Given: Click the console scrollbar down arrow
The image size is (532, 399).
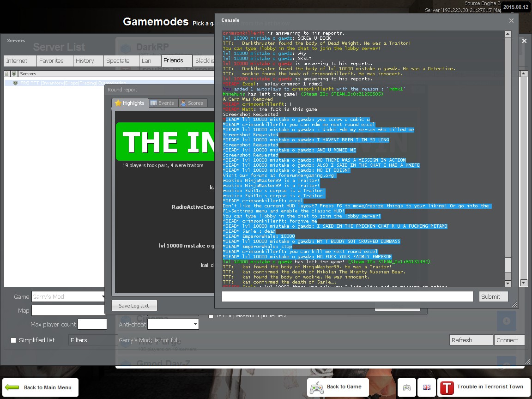Looking at the screenshot, I should point(508,283).
